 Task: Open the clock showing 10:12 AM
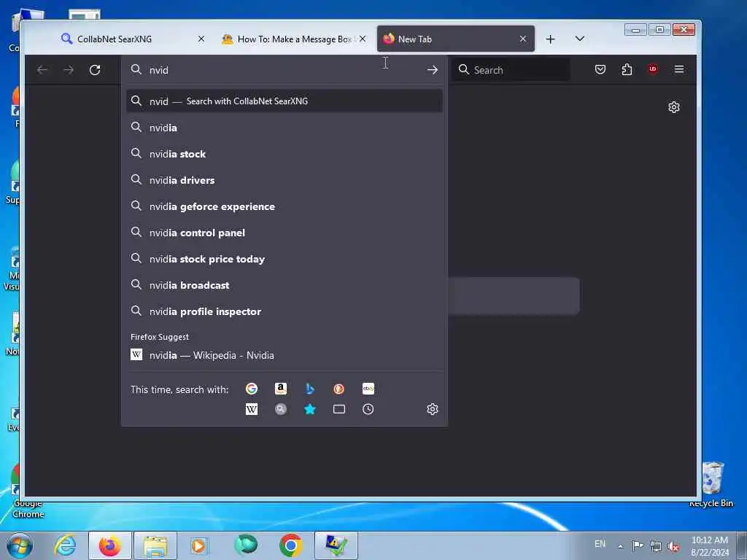[710, 546]
